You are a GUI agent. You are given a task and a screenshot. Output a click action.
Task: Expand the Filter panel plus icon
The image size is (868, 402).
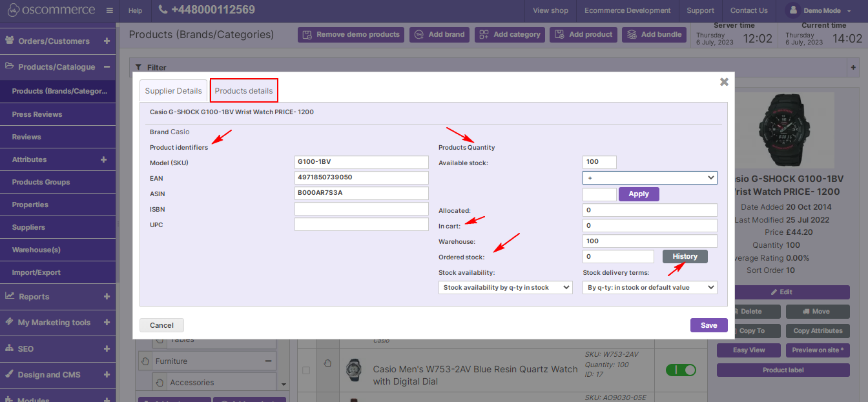[x=853, y=67]
